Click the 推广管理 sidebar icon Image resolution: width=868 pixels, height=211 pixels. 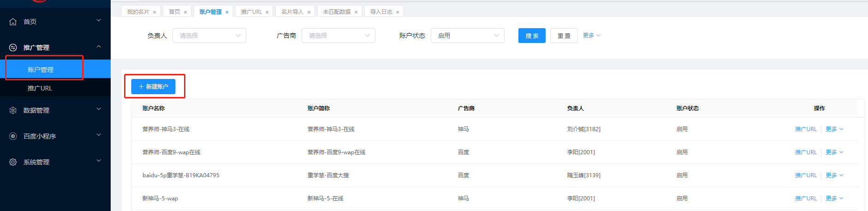tap(13, 48)
